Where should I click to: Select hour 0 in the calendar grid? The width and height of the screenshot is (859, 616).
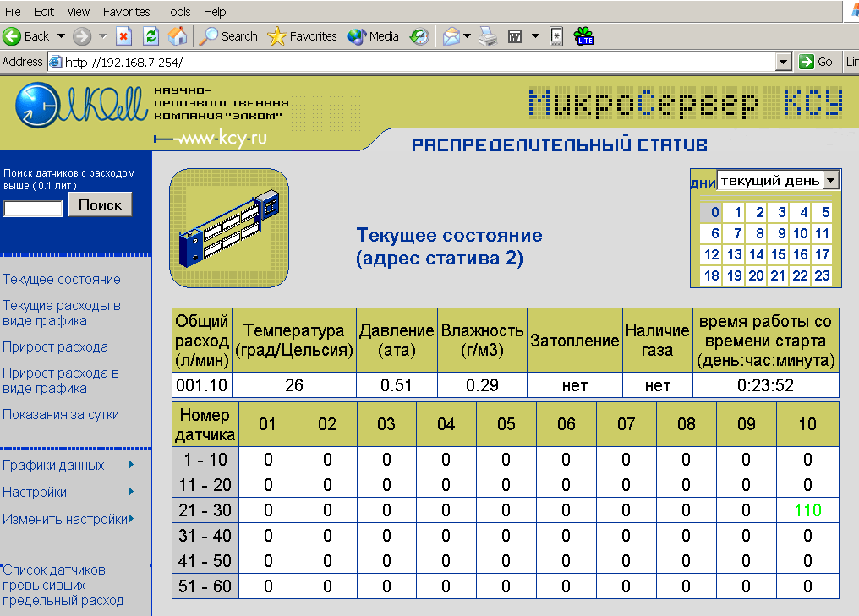711,212
